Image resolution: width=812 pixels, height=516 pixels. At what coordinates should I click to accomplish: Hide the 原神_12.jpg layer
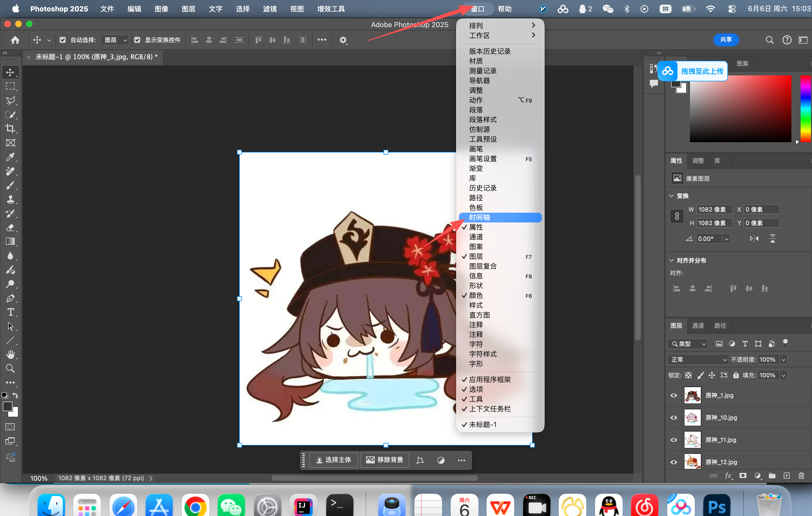pos(674,462)
